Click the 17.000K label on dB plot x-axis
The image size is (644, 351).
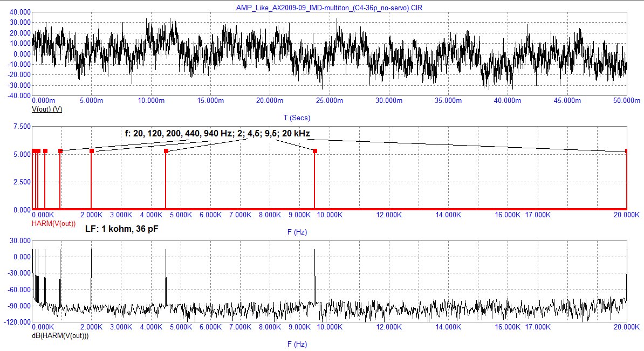pyautogui.click(x=538, y=327)
